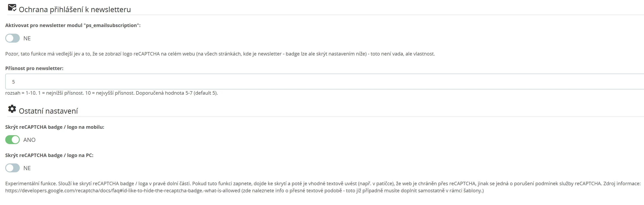This screenshot has width=644, height=205.
Task: Click the "Aktivovat pro newsletter modul" label
Action: coord(73,25)
